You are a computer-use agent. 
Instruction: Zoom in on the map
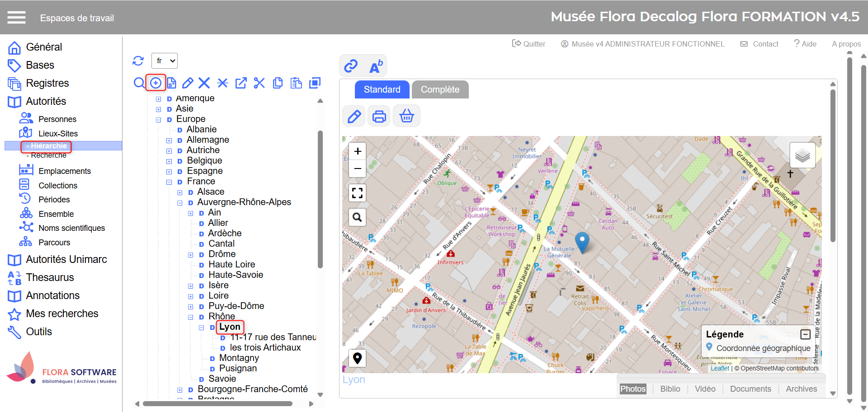click(357, 151)
